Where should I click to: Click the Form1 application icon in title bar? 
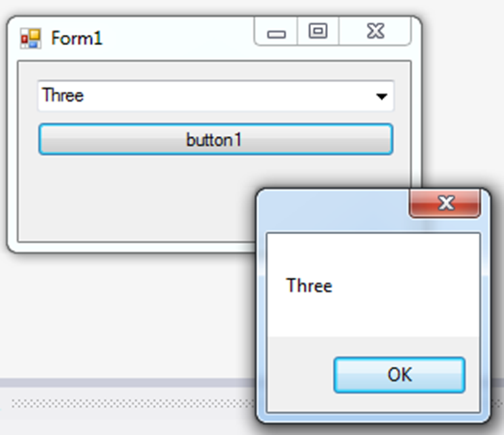31,38
